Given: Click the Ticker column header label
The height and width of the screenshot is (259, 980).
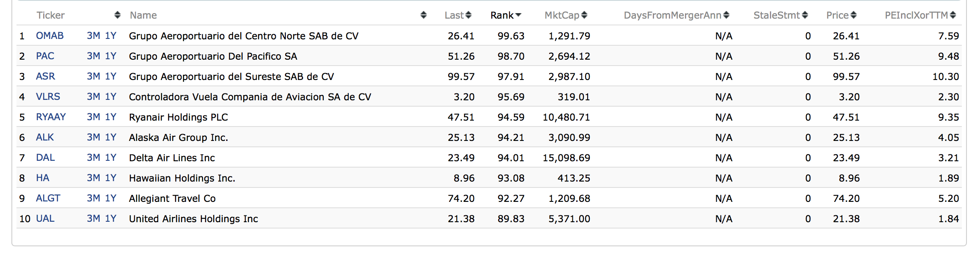Looking at the screenshot, I should click(51, 15).
